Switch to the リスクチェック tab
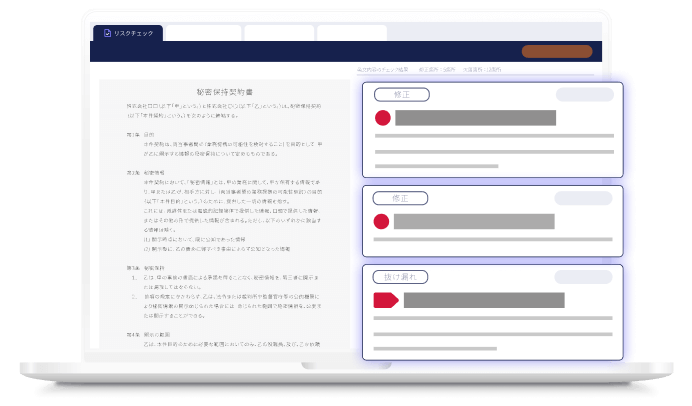This screenshot has height=406, width=692. pyautogui.click(x=127, y=33)
